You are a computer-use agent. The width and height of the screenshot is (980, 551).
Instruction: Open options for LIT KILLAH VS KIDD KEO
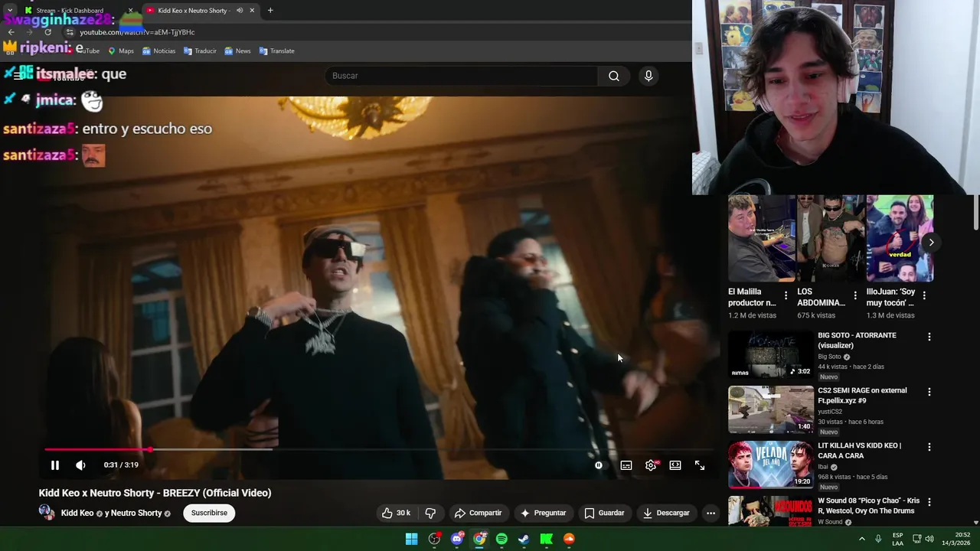coord(929,447)
